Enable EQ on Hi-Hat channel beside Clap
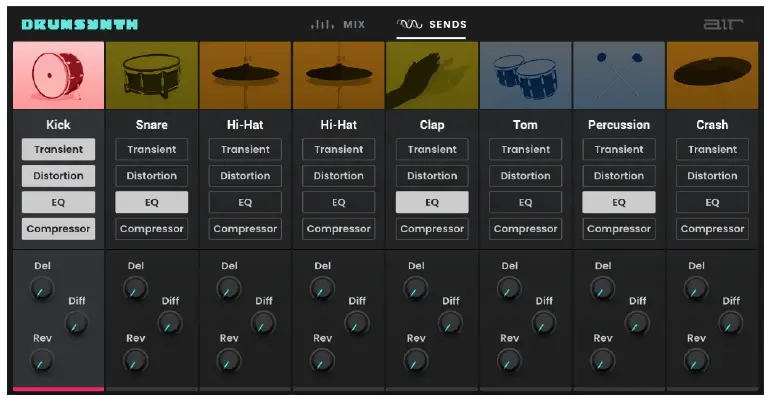770x403 pixels. (339, 202)
